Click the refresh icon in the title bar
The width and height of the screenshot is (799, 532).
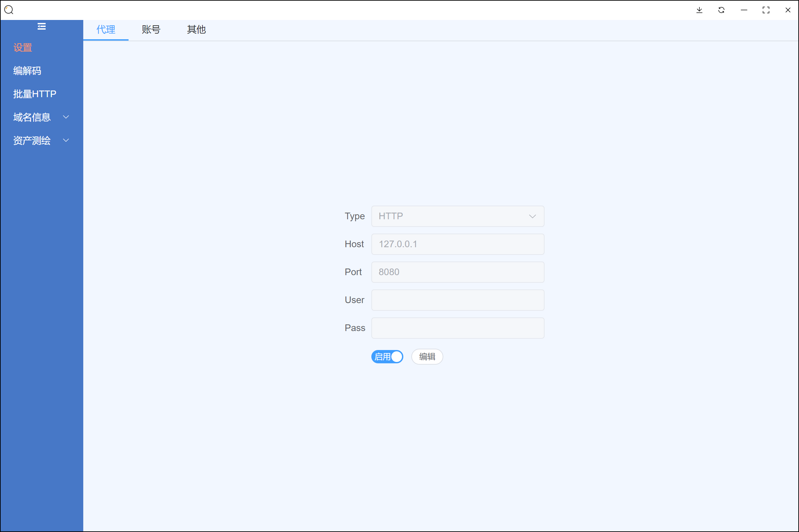(721, 10)
